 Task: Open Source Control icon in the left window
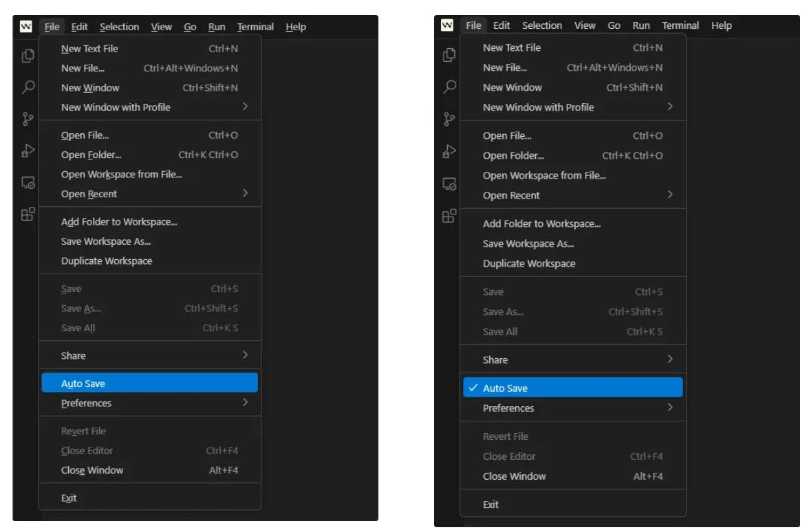28,119
